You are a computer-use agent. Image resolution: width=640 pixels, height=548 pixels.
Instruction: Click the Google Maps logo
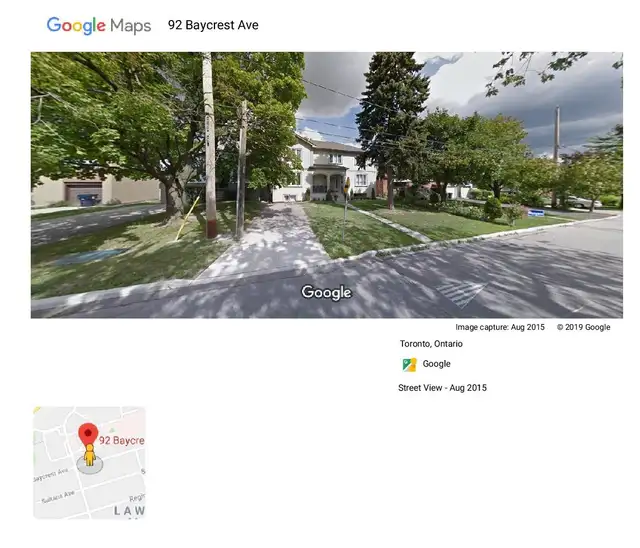[99, 25]
